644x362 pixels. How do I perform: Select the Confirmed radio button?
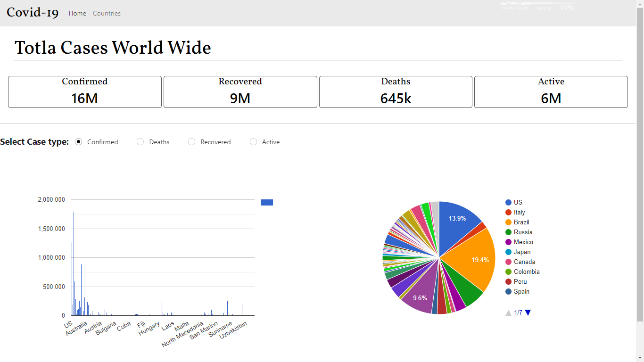tap(79, 141)
